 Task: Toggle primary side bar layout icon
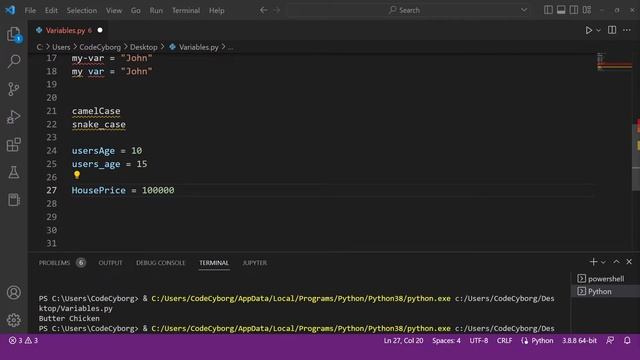tap(548, 10)
